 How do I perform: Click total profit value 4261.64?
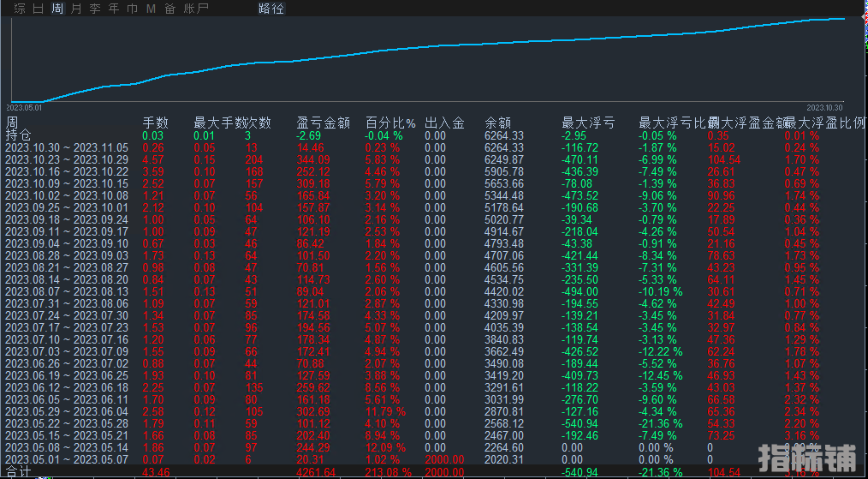pos(315,473)
